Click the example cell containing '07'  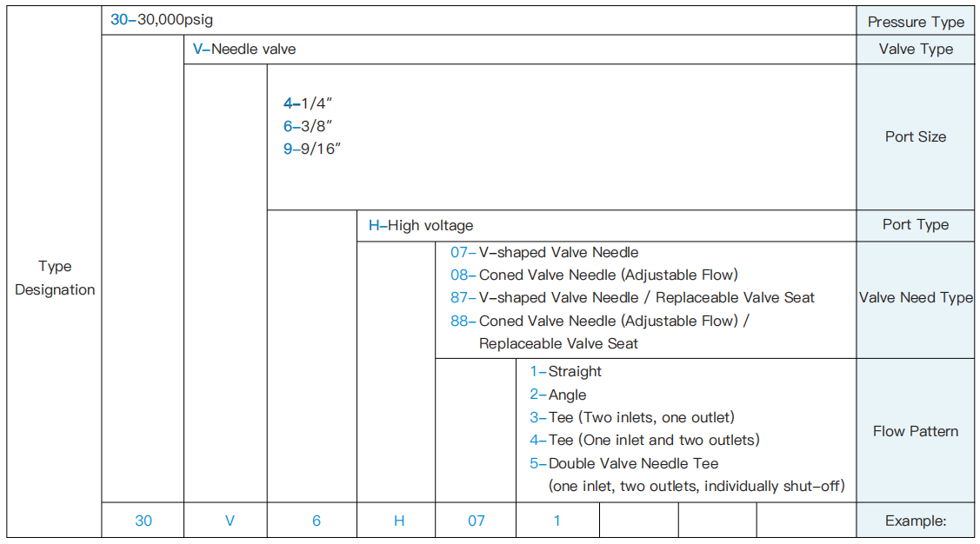476,521
